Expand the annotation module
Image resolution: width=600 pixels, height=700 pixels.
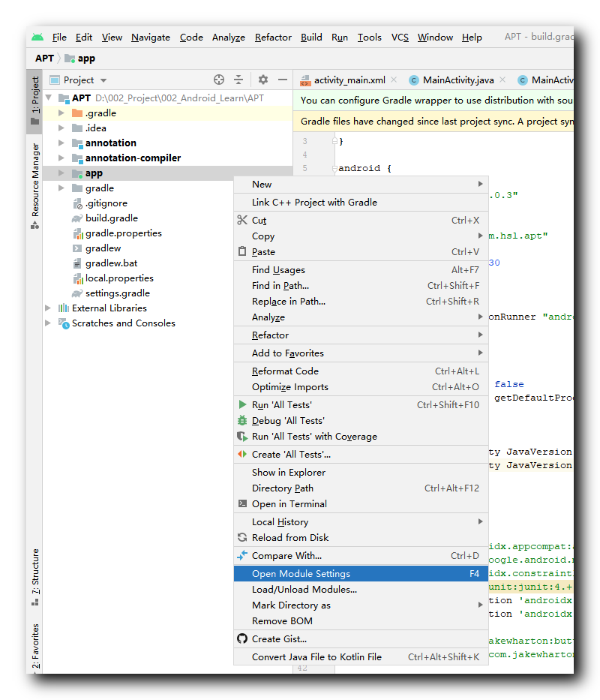tap(61, 143)
